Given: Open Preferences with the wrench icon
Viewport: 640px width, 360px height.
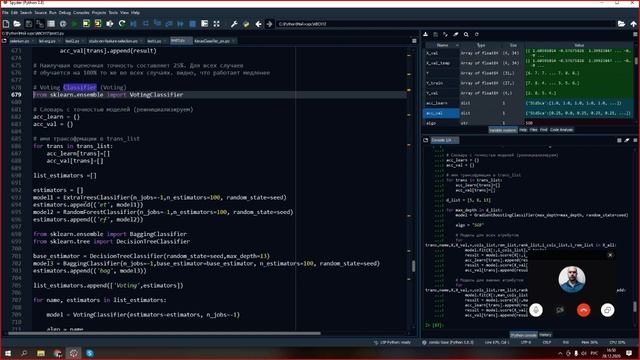Looking at the screenshot, I should pyautogui.click(x=234, y=24).
